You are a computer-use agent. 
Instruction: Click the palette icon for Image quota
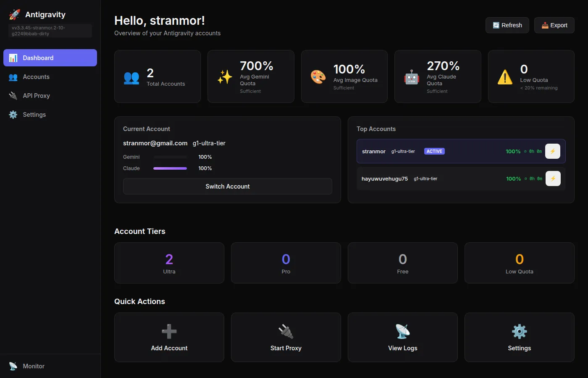(318, 77)
